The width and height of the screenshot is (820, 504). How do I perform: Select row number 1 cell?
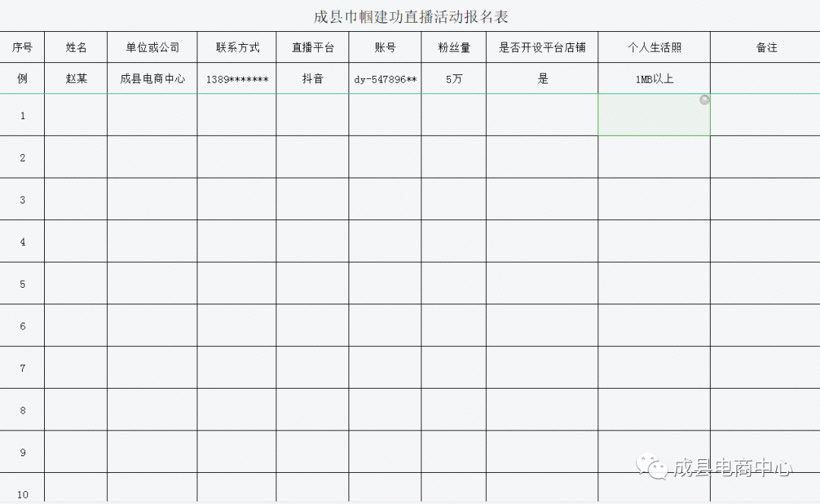tap(22, 115)
